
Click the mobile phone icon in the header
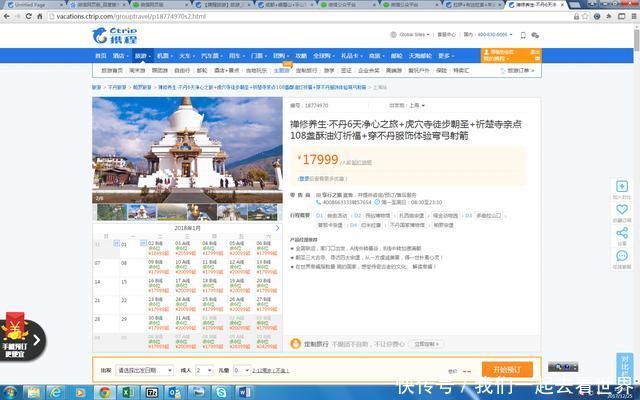point(523,35)
